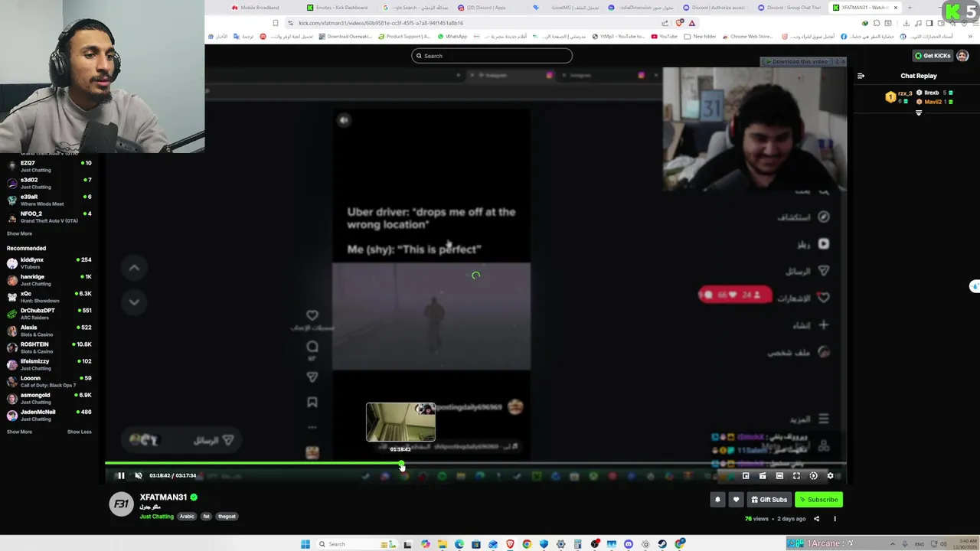Seek using the video progress bar handle

pos(402,465)
